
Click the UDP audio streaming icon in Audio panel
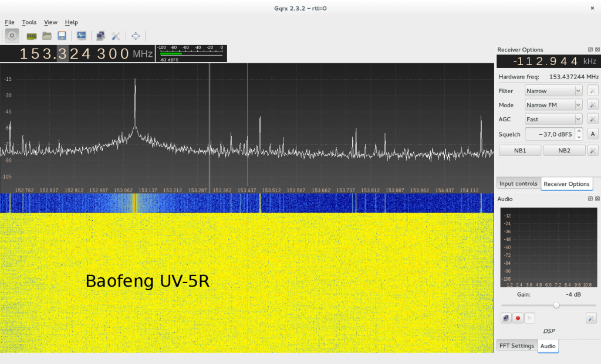(506, 318)
